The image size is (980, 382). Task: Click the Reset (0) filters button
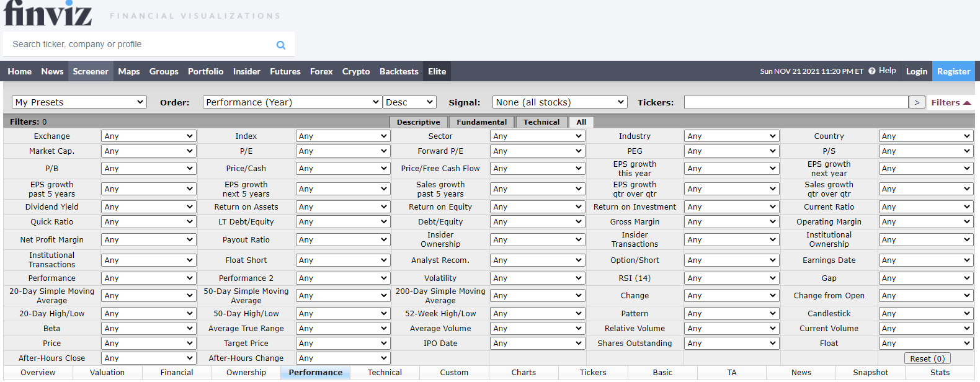point(927,358)
